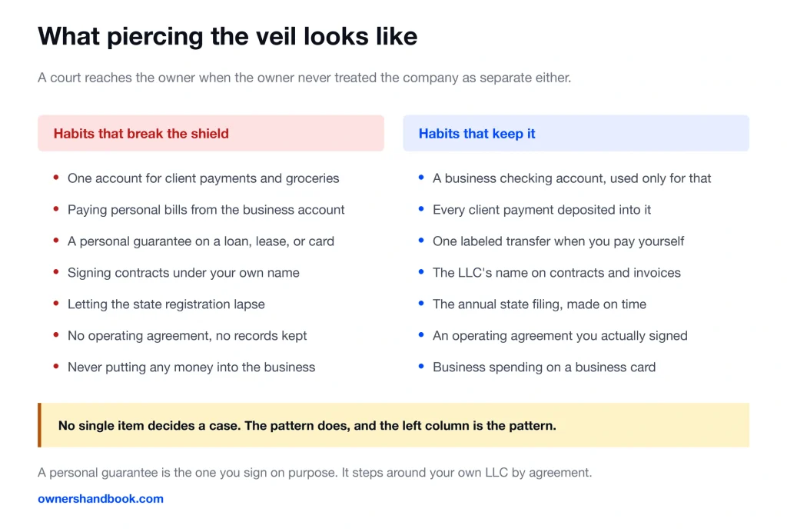Viewport: 787px width, 532px height.
Task: Select 'Every client payment deposited into it'
Action: tap(542, 210)
